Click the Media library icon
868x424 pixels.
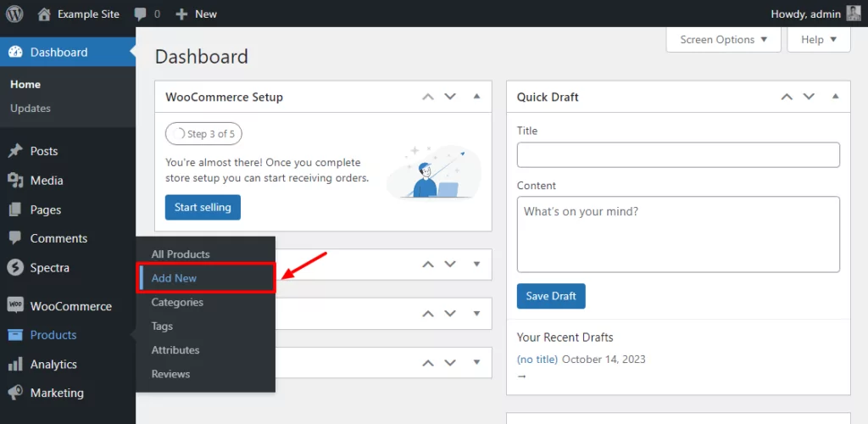[x=15, y=181]
